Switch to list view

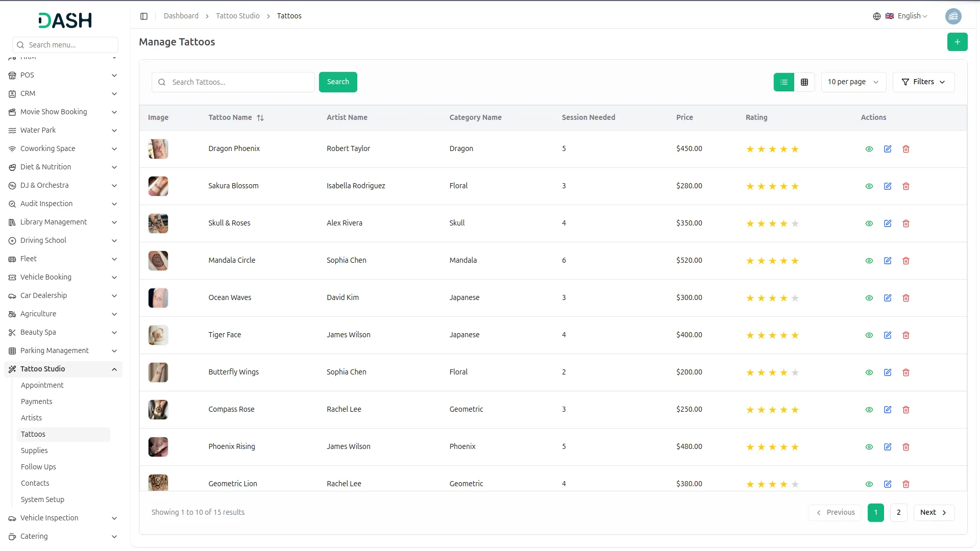[784, 82]
